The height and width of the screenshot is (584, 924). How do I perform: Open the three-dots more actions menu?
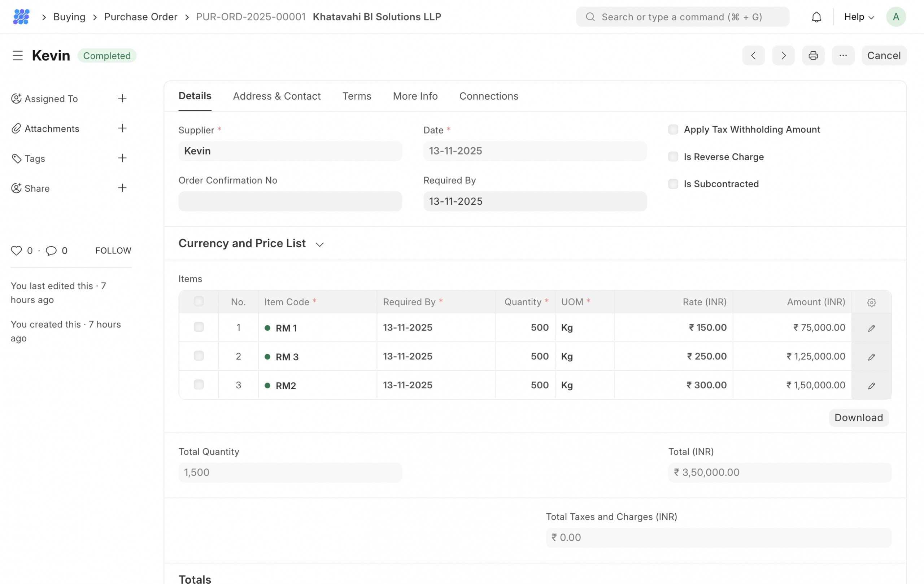pyautogui.click(x=843, y=56)
